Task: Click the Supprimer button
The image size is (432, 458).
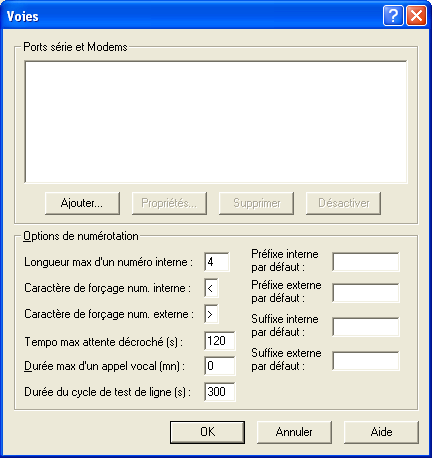Action: click(256, 203)
